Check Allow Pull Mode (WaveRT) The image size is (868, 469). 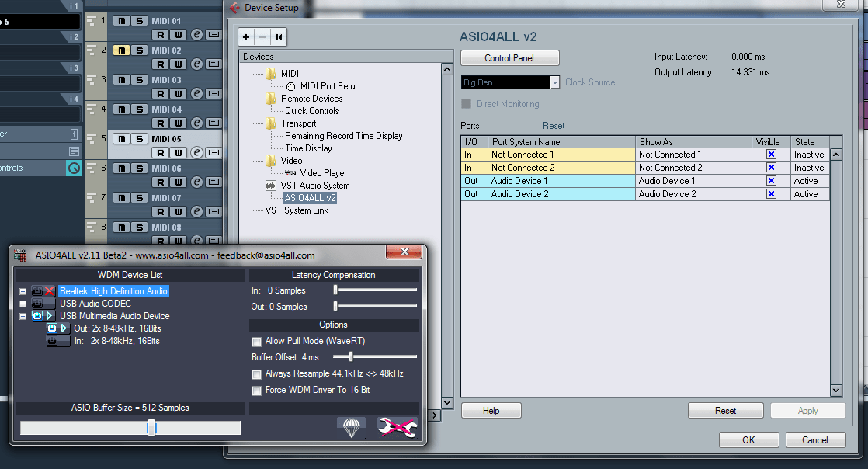tap(256, 342)
